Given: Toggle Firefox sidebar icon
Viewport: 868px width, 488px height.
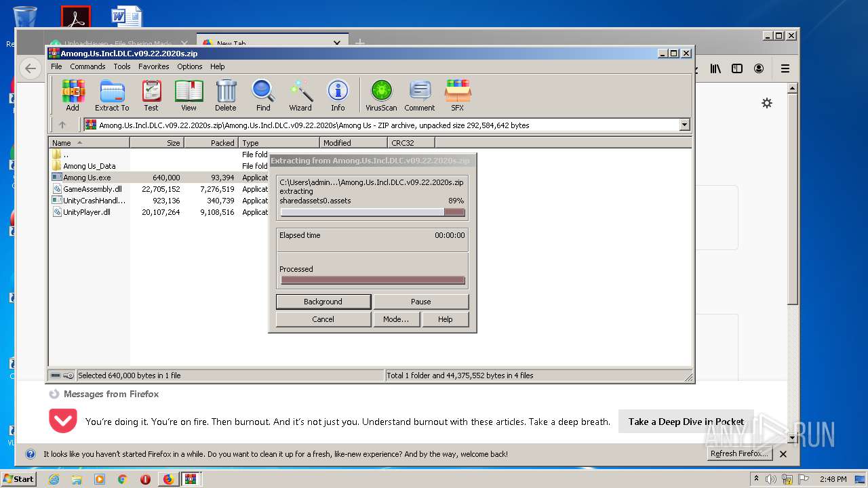Looking at the screenshot, I should (737, 68).
